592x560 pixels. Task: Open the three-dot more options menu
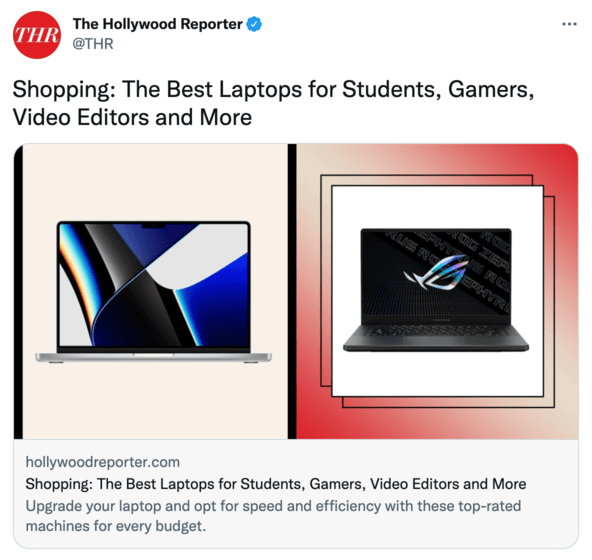point(569,24)
